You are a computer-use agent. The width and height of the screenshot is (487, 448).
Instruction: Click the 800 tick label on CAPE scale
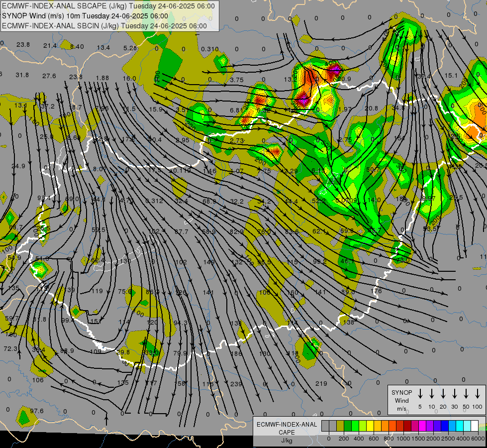(389, 439)
